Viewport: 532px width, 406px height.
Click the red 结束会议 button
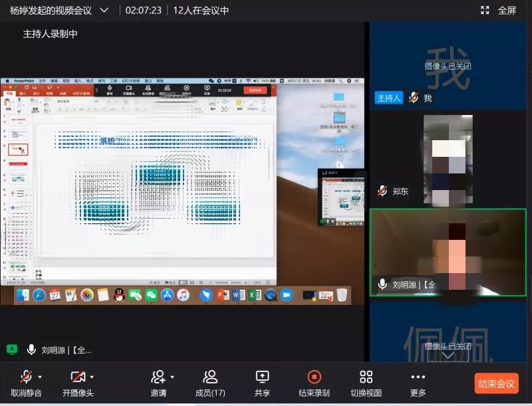(x=496, y=383)
